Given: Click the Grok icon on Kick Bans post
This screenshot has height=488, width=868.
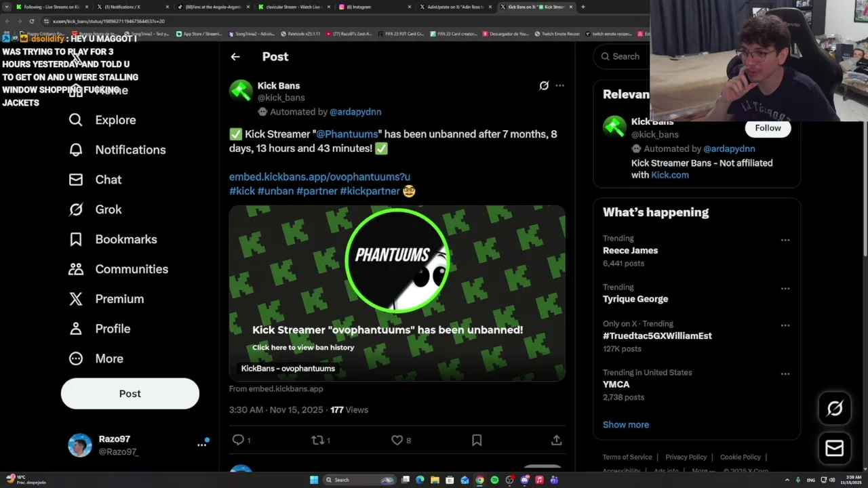Looking at the screenshot, I should pos(544,85).
